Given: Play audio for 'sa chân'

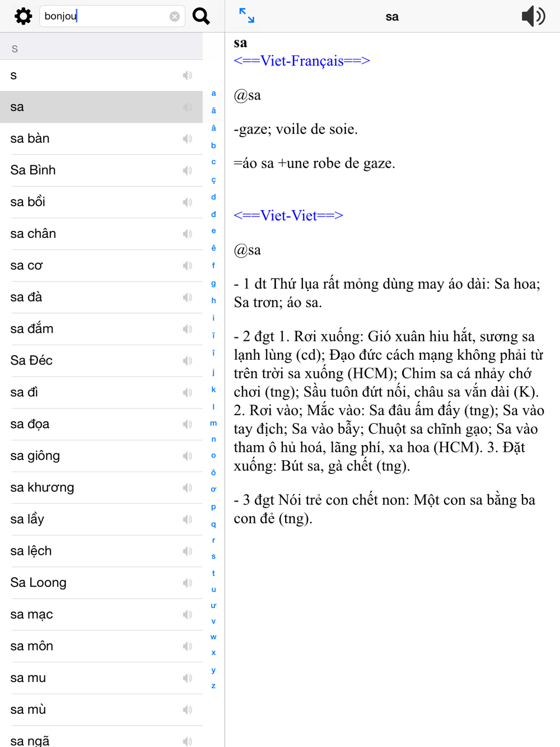Looking at the screenshot, I should 188,234.
